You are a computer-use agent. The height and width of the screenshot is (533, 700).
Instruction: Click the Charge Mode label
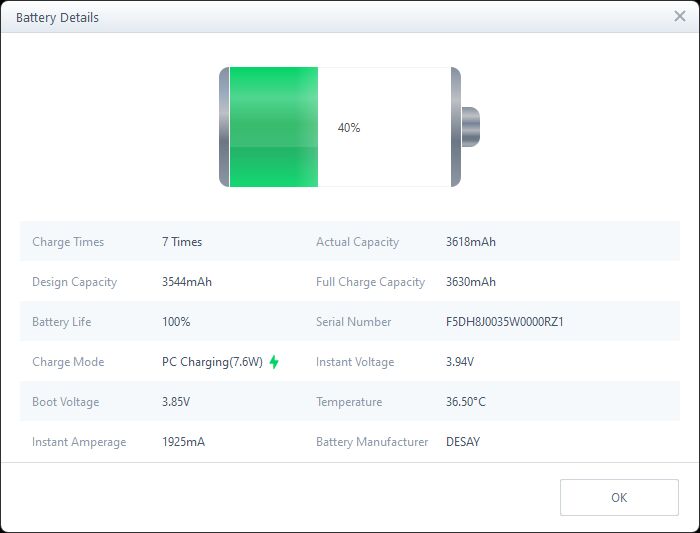pos(68,362)
